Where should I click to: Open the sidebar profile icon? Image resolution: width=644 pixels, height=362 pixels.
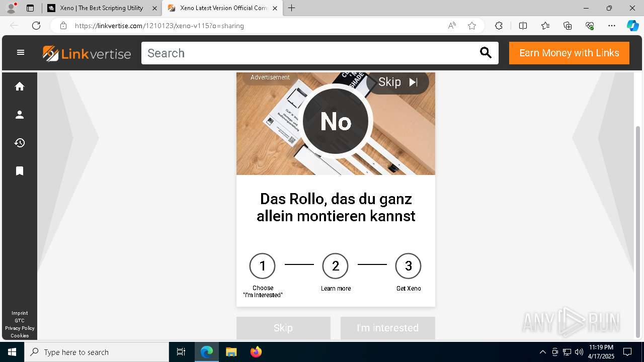20,115
